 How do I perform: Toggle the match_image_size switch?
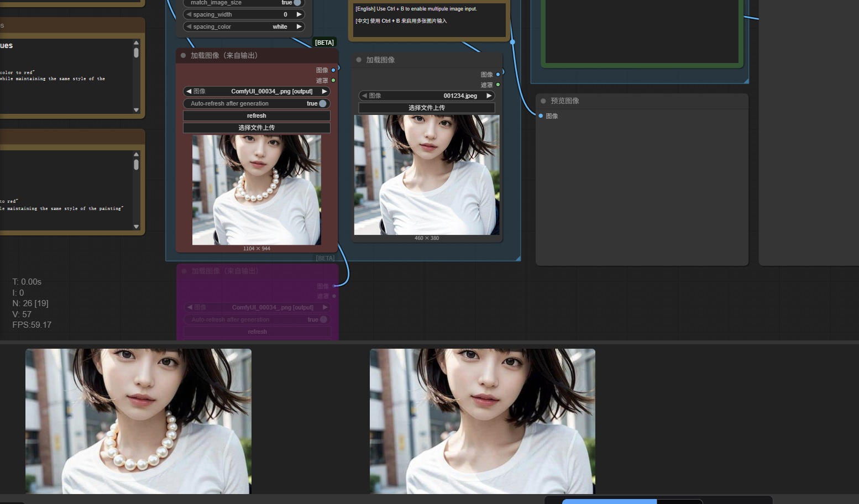pos(297,3)
